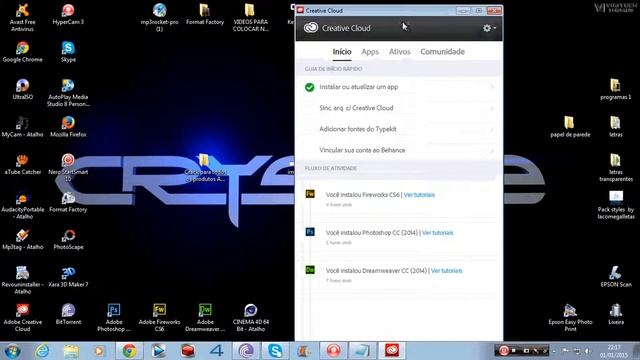Open Vincular sua conta ao Behance row
Image resolution: width=640 pixels, height=360 pixels.
[x=399, y=150]
